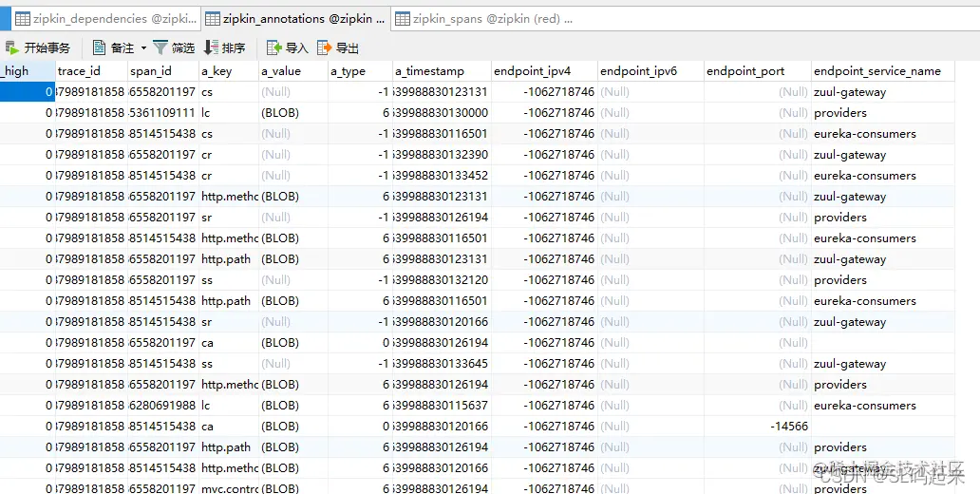Select timestamp cell ending in 133645

tap(442, 363)
